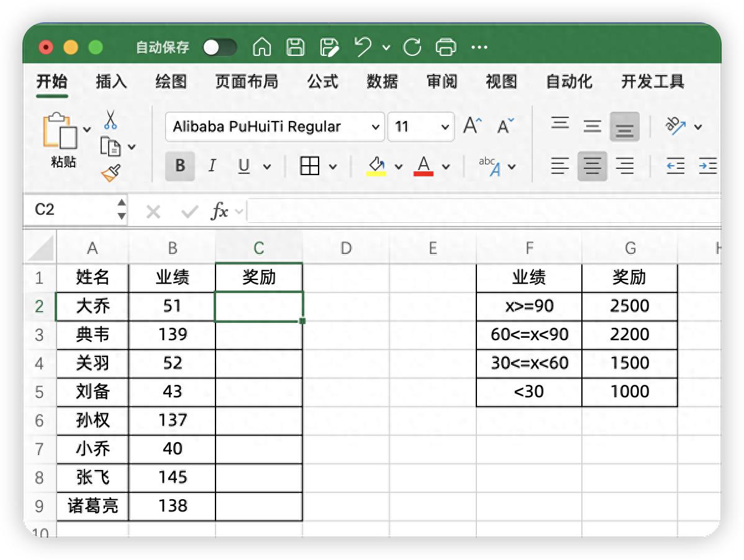Switch to the 开始 tab
Screen dimensions: 744x560
pyautogui.click(x=52, y=81)
